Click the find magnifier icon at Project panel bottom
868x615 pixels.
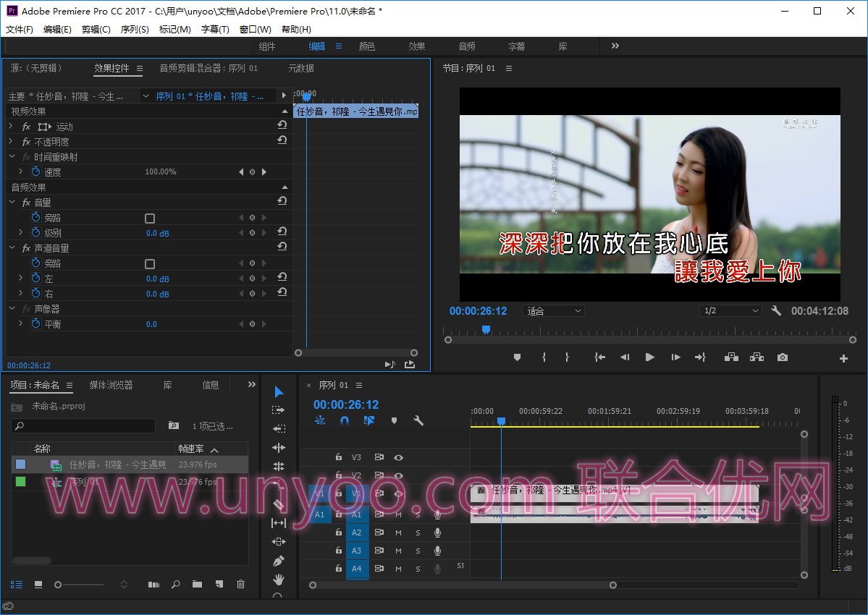[176, 584]
